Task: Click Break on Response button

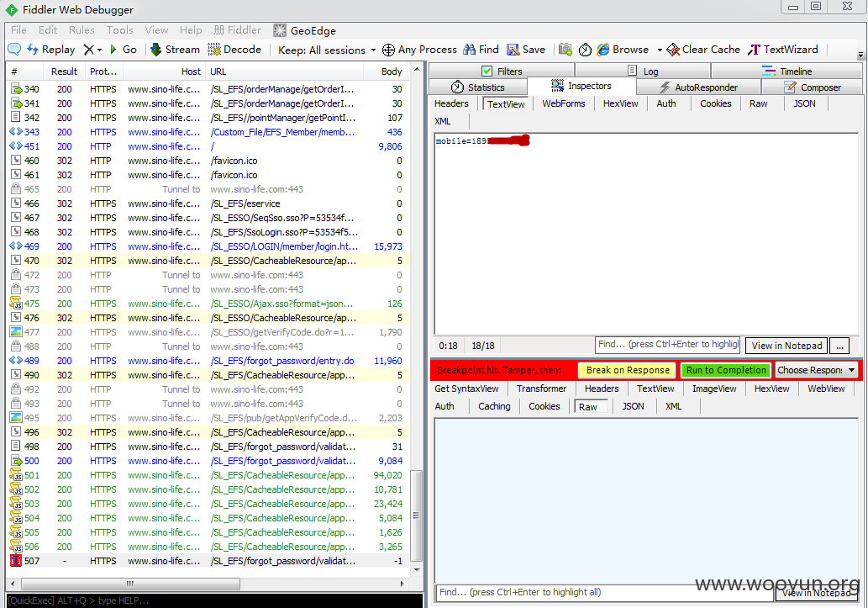Action: [628, 370]
